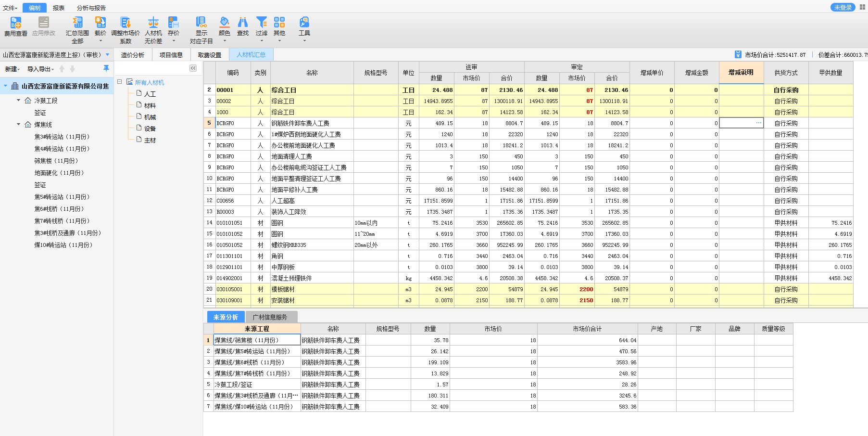Screen dimensions: 868x436
Task: Collapse the 所有人材机 tree
Action: (120, 82)
